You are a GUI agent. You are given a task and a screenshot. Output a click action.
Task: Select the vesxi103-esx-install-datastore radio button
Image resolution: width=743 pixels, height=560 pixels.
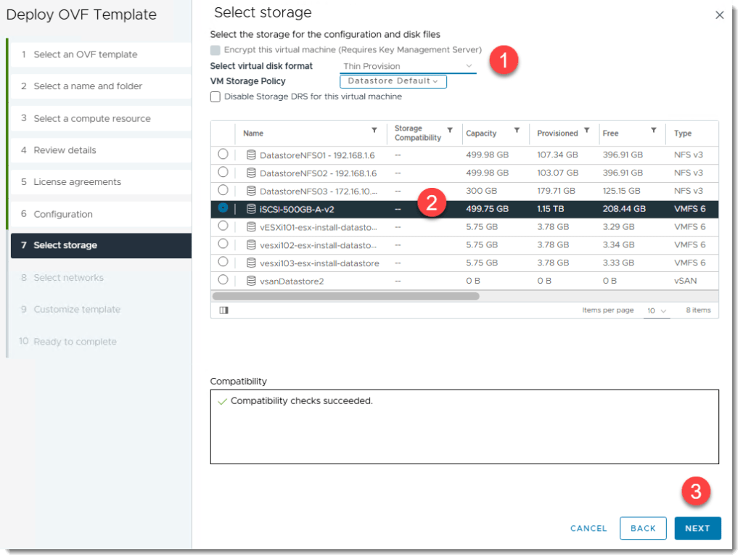coord(223,262)
